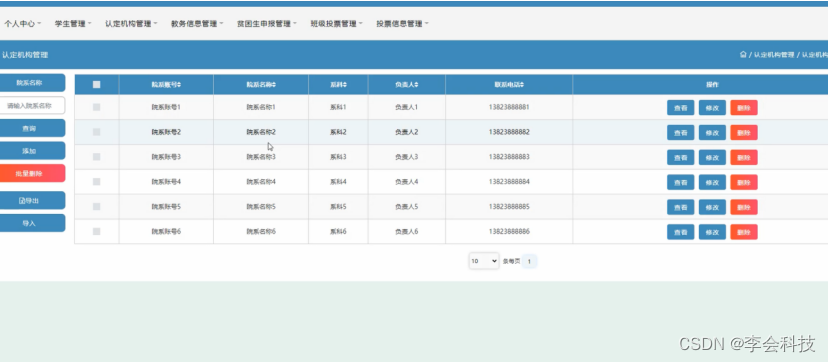Go to page 1 in pagination
This screenshot has width=831, height=362.
tap(529, 261)
